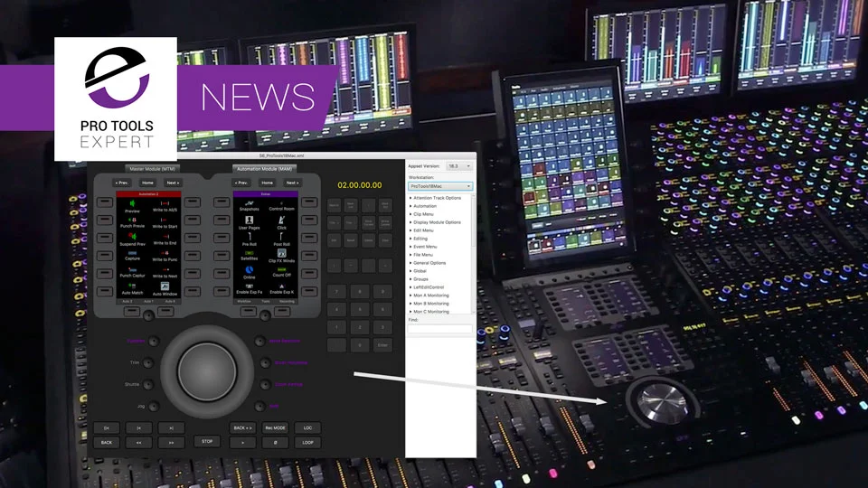Select the Count Off icon
Screen dimensions: 868x488
pos(282,269)
